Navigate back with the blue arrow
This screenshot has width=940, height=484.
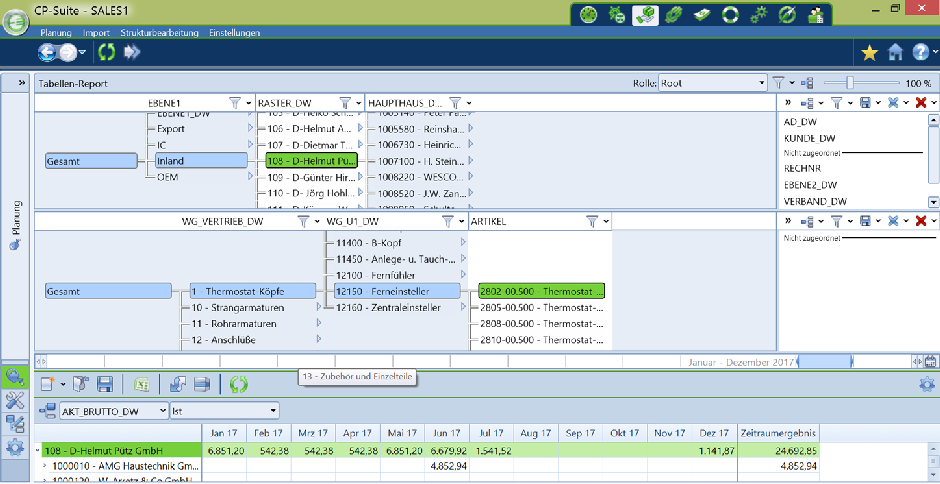47,53
